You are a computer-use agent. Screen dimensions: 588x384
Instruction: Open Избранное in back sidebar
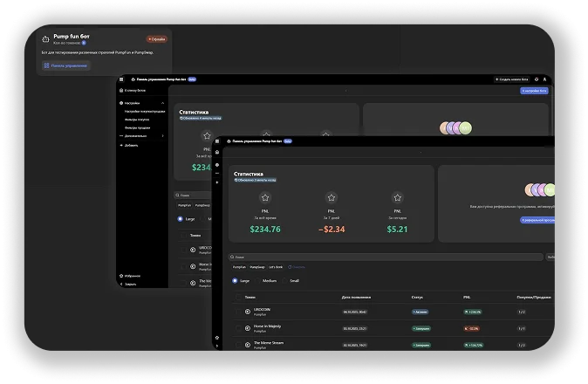(x=130, y=276)
